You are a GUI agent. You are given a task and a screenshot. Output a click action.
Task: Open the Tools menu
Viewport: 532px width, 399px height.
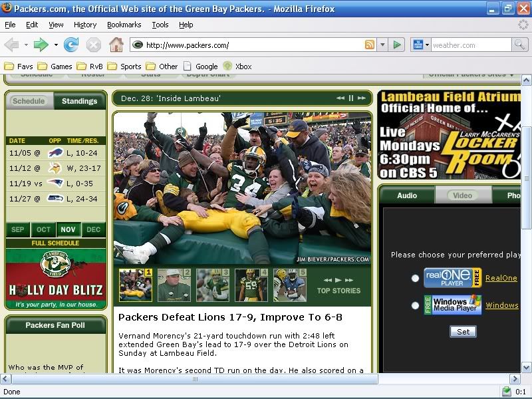coord(160,25)
